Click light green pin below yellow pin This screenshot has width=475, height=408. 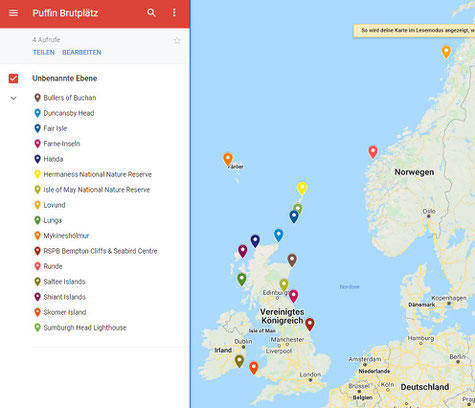coord(299,207)
